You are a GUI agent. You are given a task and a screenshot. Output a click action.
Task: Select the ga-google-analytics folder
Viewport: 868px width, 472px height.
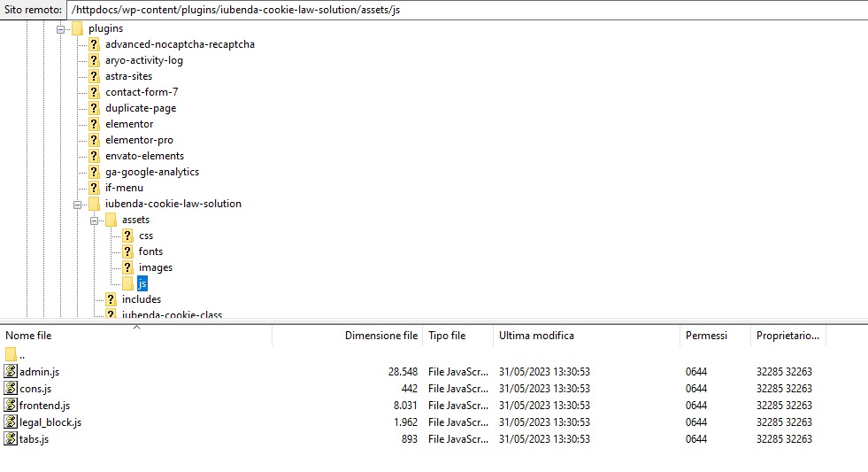pos(152,172)
